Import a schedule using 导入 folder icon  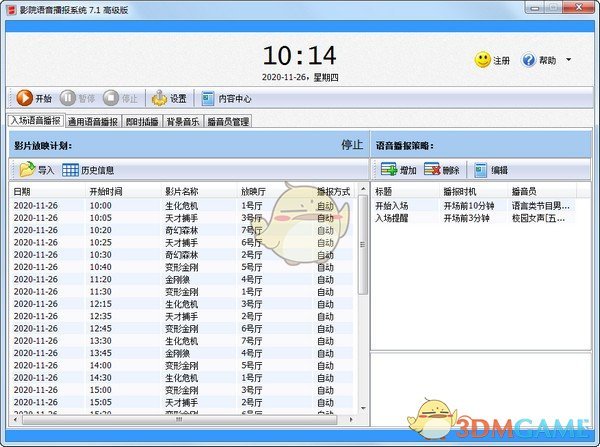28,170
